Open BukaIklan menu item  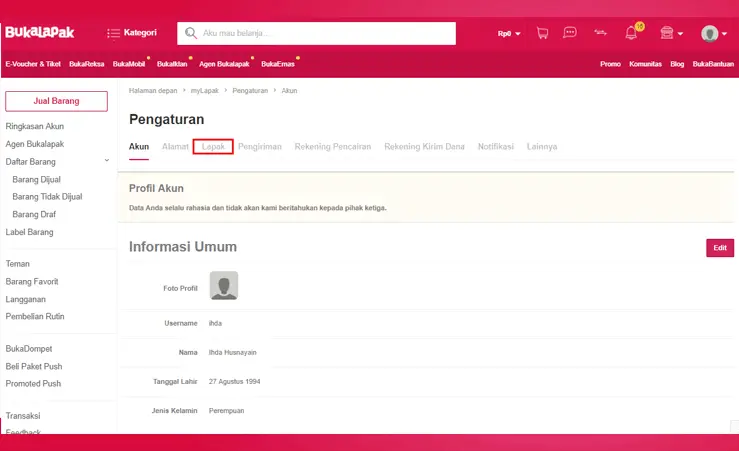tap(172, 64)
